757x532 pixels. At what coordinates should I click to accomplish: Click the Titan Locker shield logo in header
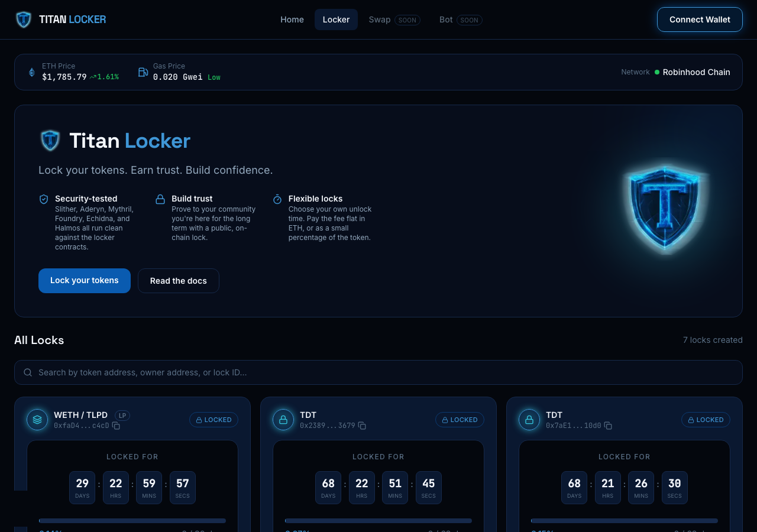[x=24, y=20]
